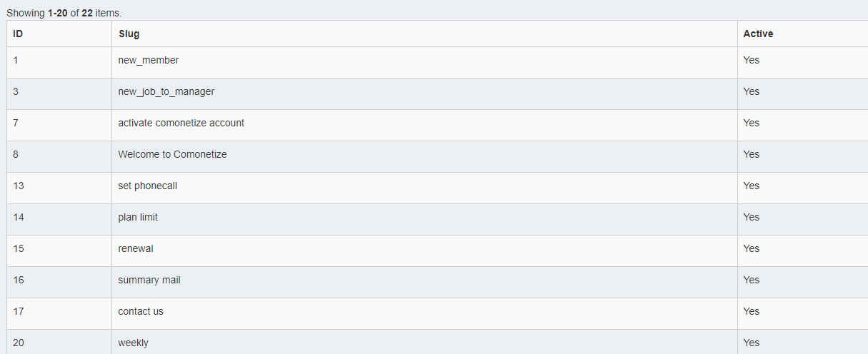Viewport: 868px width, 354px height.
Task: Click the weekly slug cell
Action: (424, 342)
